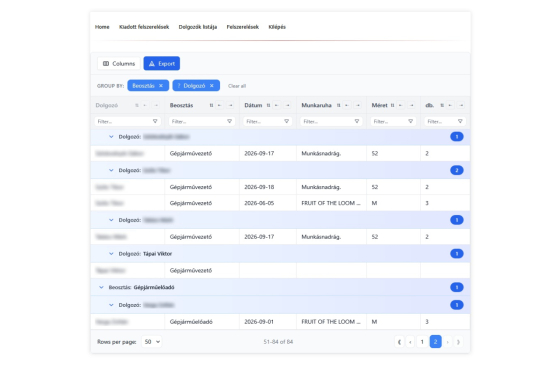Open the Rows per page dropdown

pos(151,342)
